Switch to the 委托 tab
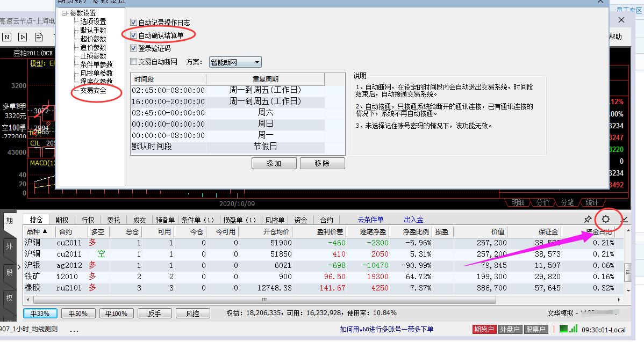 [x=113, y=220]
